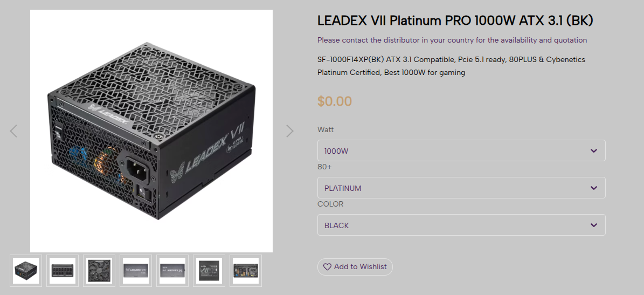Show the modular connector panel thumbnail
This screenshot has width=644, height=295.
point(63,270)
